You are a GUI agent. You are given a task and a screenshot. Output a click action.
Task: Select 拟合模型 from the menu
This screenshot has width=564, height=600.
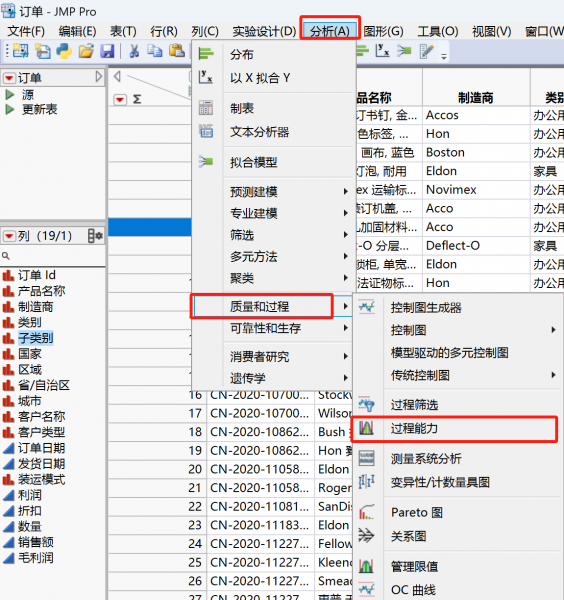tap(253, 162)
